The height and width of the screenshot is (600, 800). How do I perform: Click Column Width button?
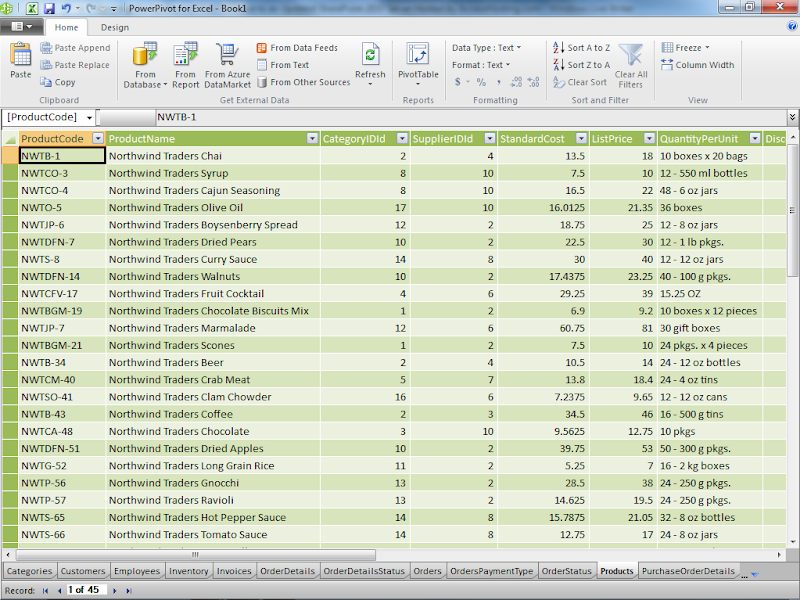(x=697, y=65)
